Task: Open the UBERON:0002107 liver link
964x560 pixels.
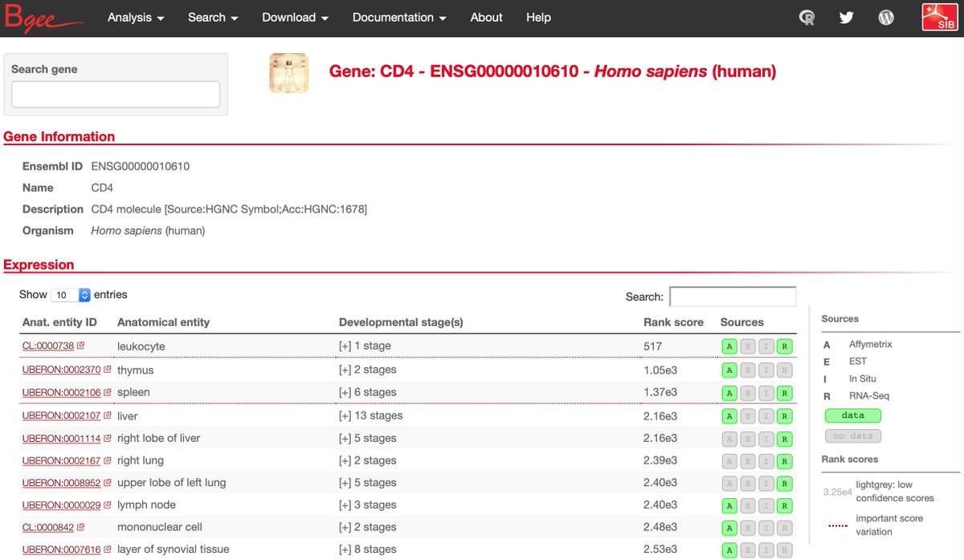Action: pos(62,416)
